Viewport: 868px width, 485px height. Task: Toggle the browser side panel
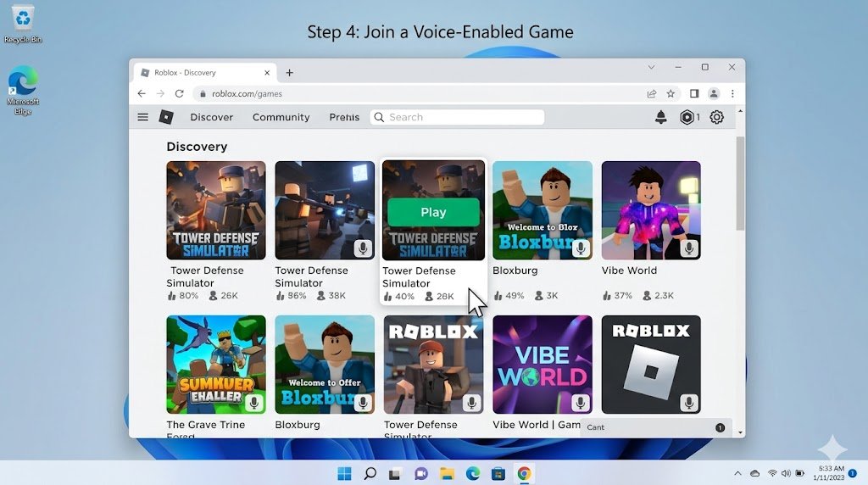(x=694, y=93)
